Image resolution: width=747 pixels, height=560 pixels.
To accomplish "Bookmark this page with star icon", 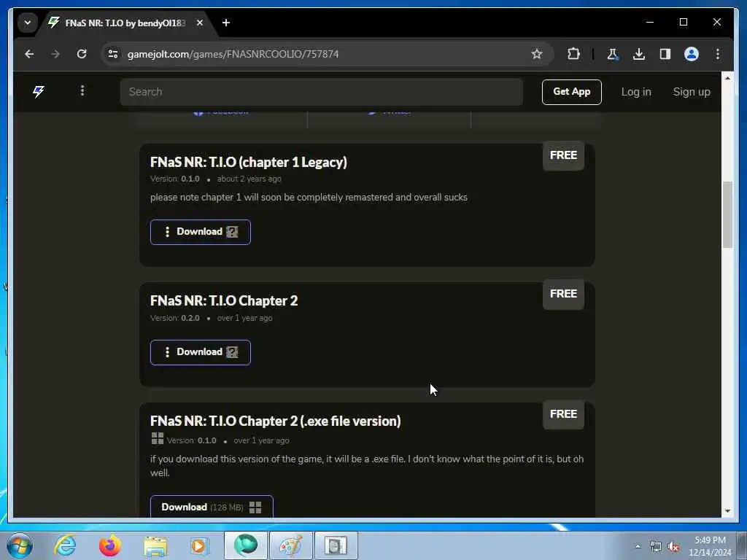I will click(537, 54).
